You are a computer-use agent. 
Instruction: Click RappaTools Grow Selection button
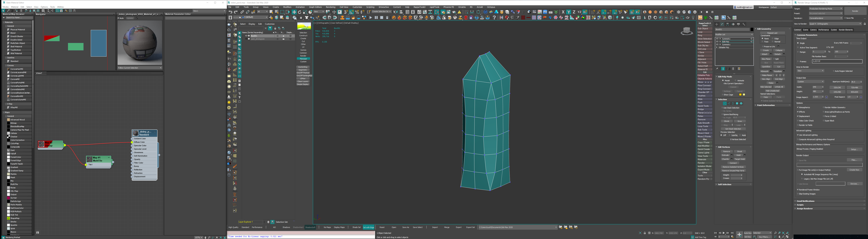705,39
